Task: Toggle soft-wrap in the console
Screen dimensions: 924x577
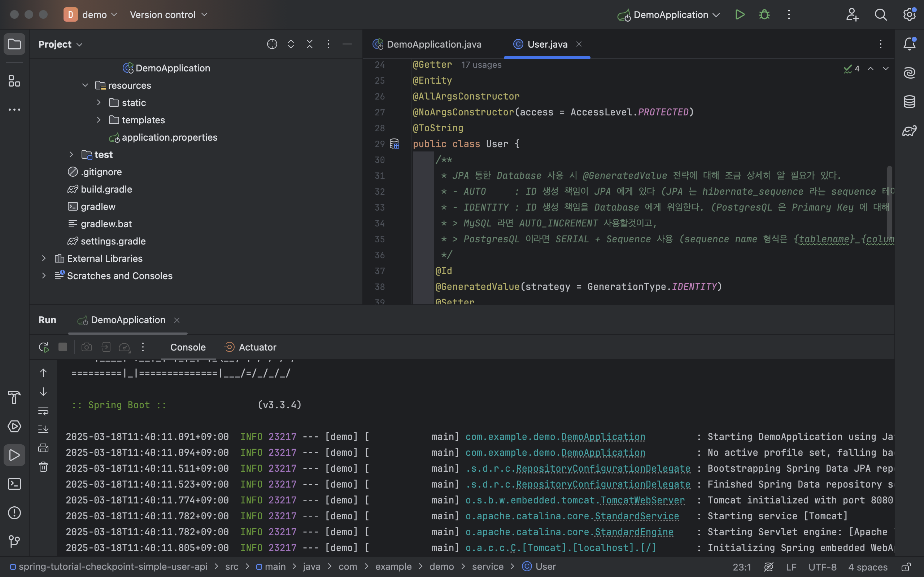Action: (43, 411)
